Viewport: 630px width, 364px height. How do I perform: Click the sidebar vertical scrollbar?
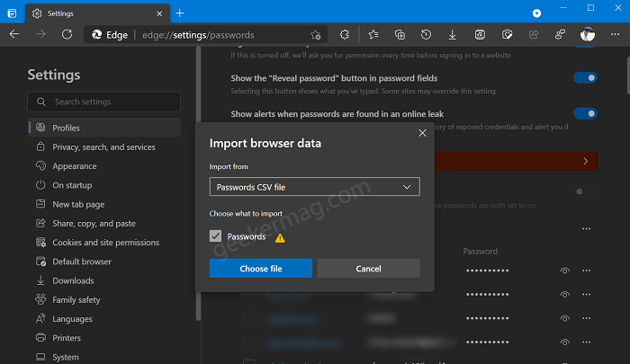click(198, 183)
